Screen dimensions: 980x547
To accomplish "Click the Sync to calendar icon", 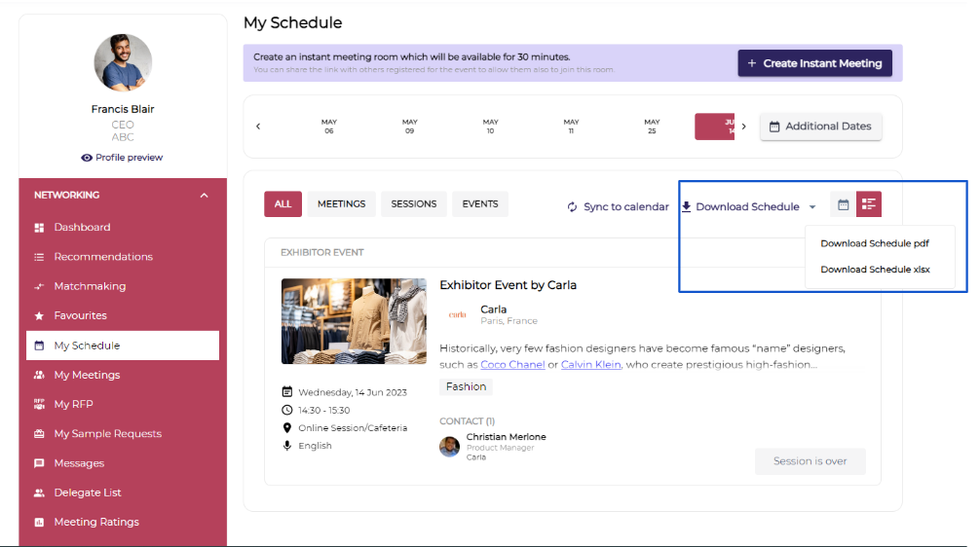I will click(x=572, y=207).
